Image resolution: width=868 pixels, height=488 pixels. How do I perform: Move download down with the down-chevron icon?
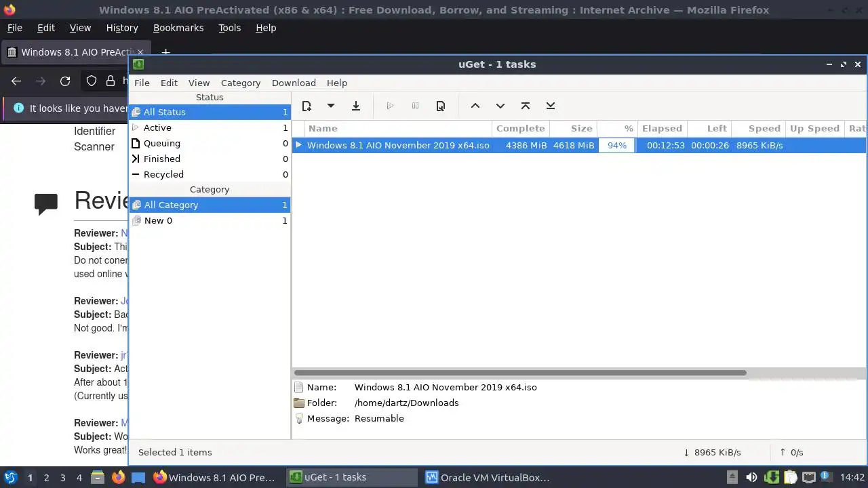[x=500, y=106]
